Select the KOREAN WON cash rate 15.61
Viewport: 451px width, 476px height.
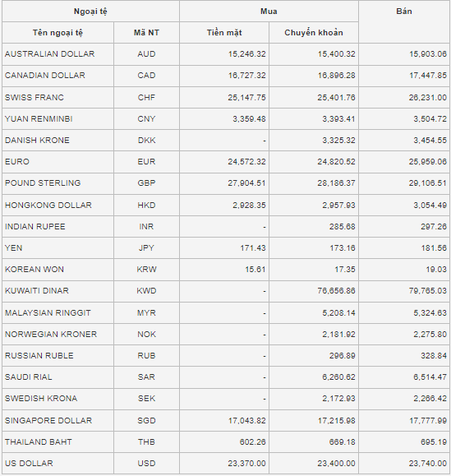pos(255,270)
